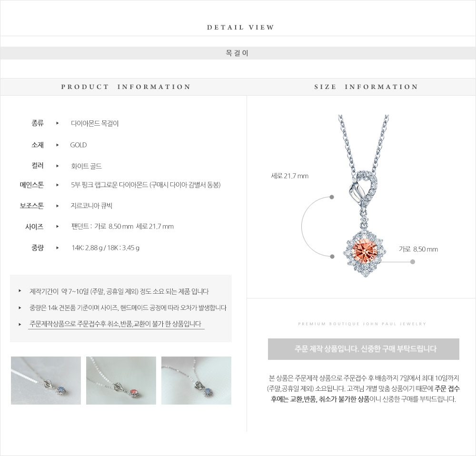This screenshot has width=476, height=456.
Task: Click the arrow bullet next to 컬러
Action: tap(58, 166)
